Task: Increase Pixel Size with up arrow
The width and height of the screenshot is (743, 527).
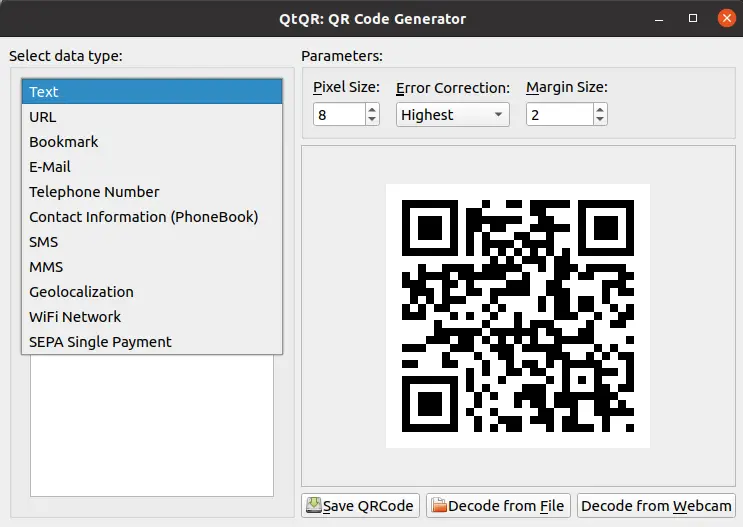Action: pos(372,109)
